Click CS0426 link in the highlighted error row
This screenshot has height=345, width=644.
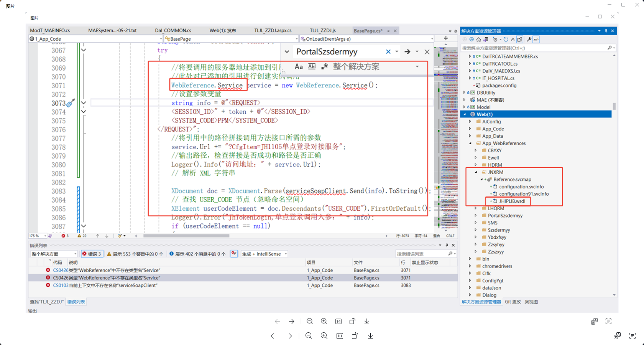coord(61,277)
